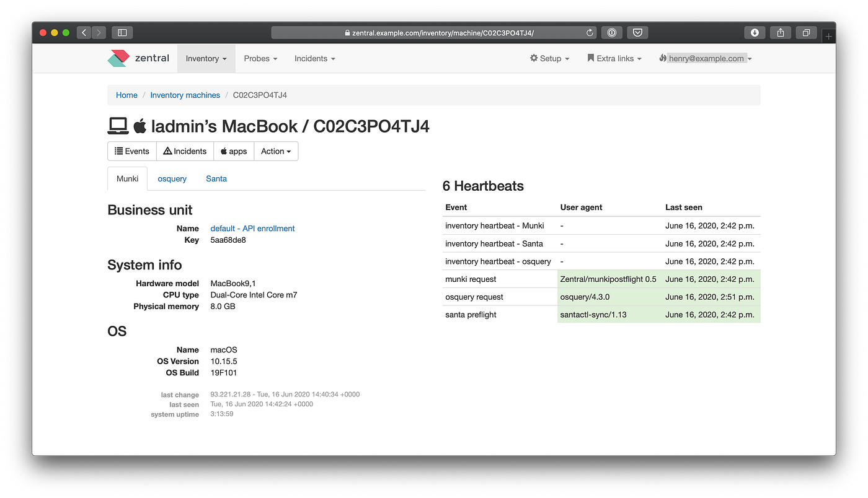Click the laptop icon in the heading

point(118,126)
